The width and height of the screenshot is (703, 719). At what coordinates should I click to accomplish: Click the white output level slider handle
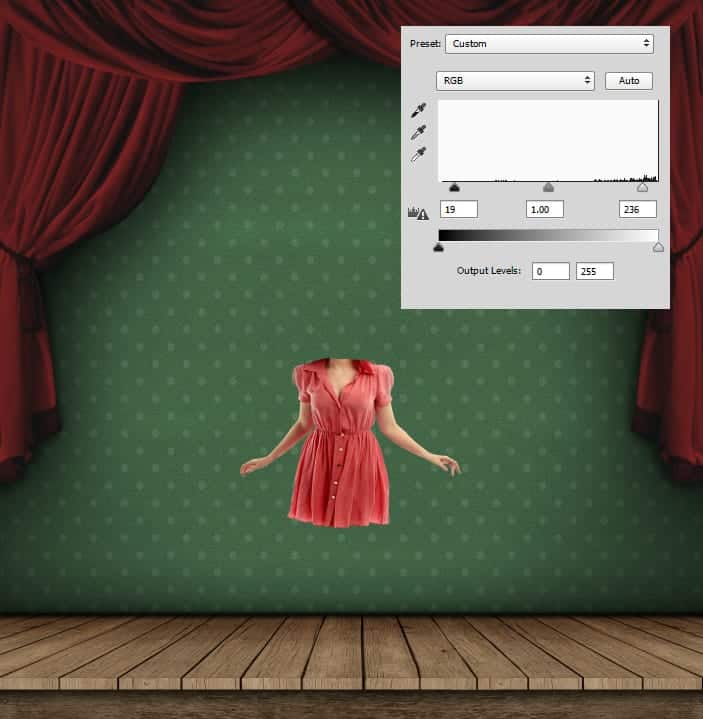coord(658,247)
